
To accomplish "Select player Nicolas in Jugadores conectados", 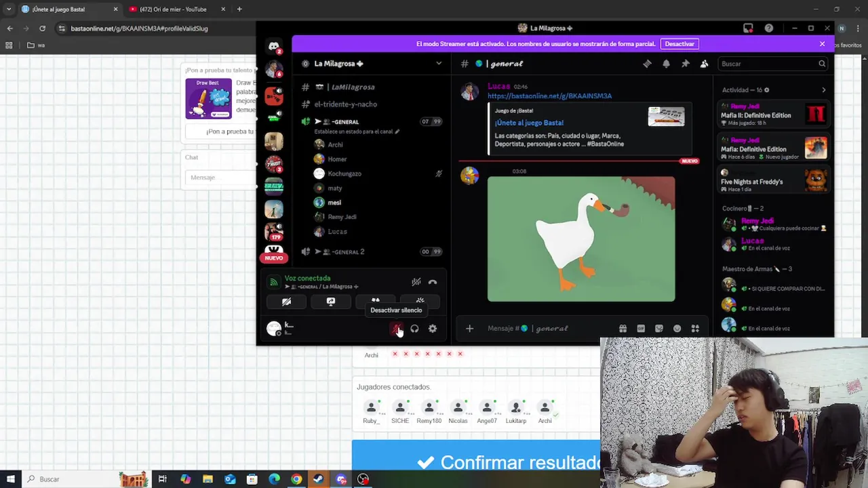I will pyautogui.click(x=458, y=412).
